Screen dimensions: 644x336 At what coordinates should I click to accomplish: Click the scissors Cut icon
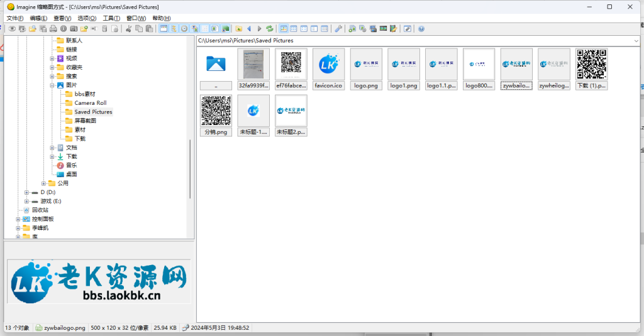pos(128,29)
